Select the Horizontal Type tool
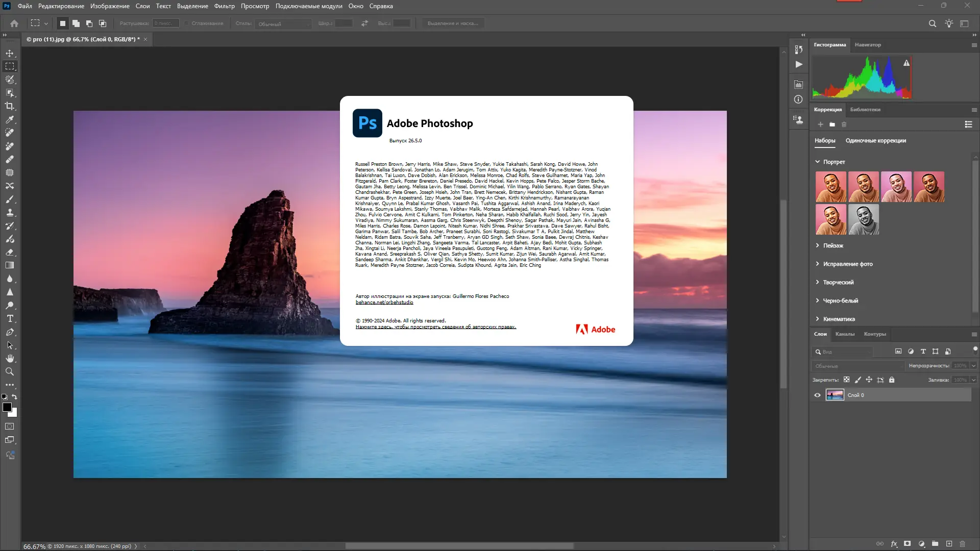Image resolution: width=980 pixels, height=551 pixels. (10, 318)
